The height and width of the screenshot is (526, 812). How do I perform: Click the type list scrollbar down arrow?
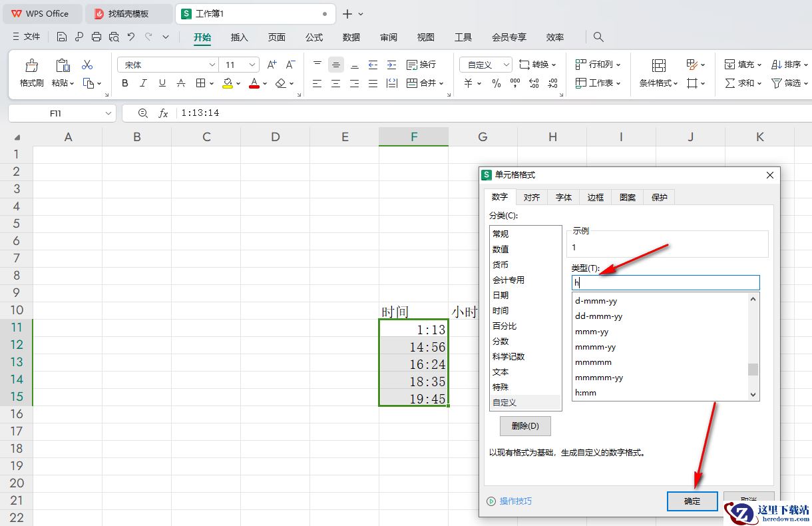coord(753,395)
